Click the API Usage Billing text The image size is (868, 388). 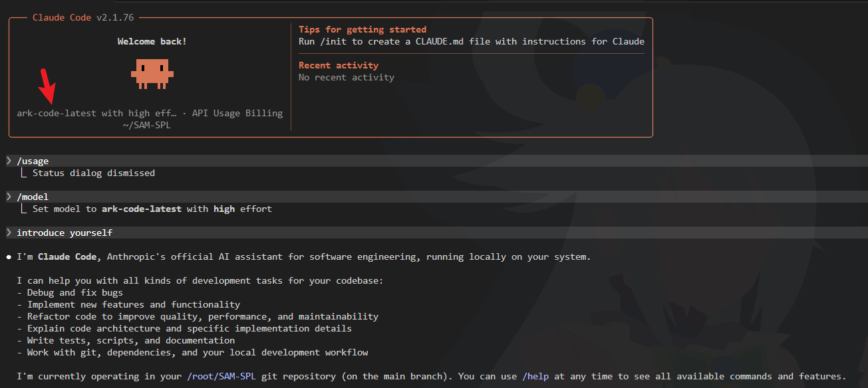(237, 113)
